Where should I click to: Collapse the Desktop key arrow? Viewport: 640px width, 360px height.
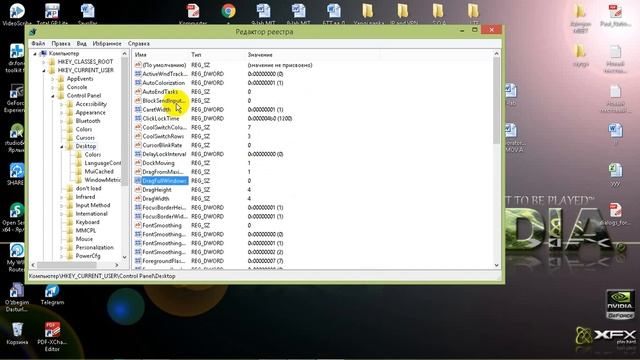pos(62,146)
